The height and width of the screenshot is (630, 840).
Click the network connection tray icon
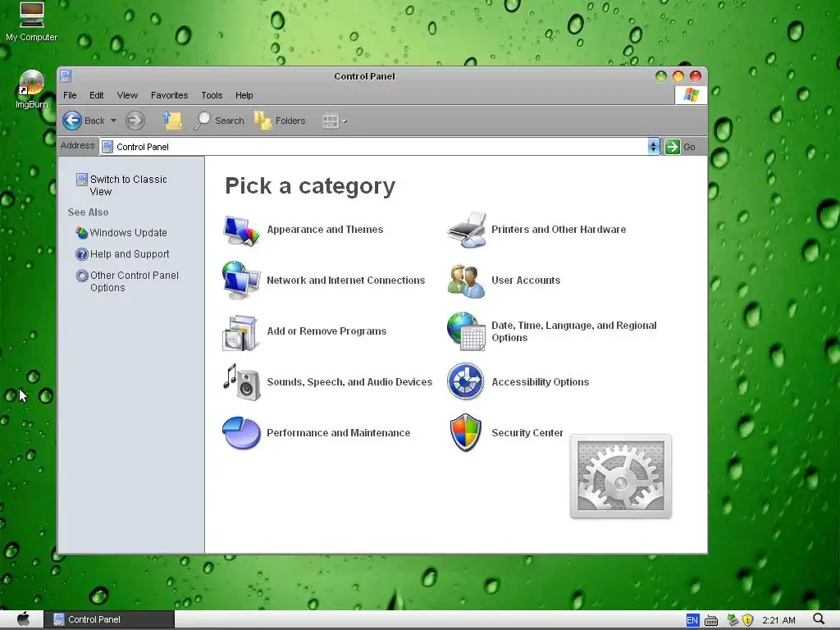(733, 620)
